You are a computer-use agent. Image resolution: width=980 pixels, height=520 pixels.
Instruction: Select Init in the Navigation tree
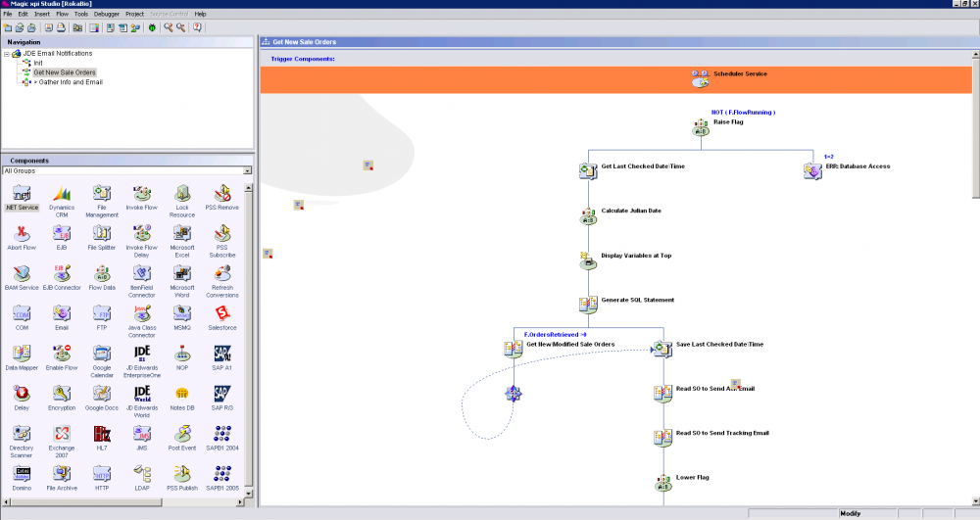(38, 63)
